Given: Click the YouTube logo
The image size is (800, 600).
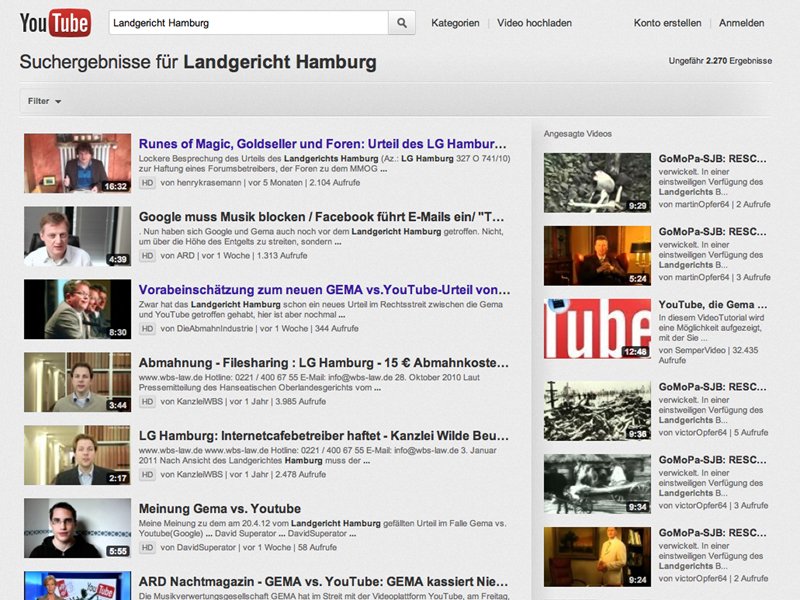Looking at the screenshot, I should 55,22.
